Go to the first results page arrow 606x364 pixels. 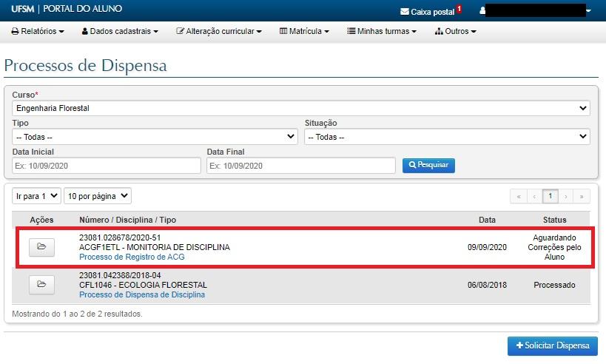click(518, 196)
